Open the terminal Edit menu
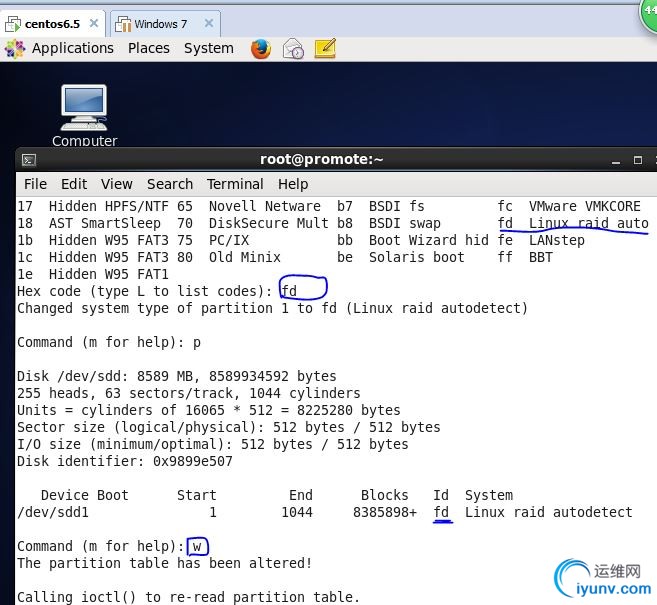 click(x=74, y=184)
